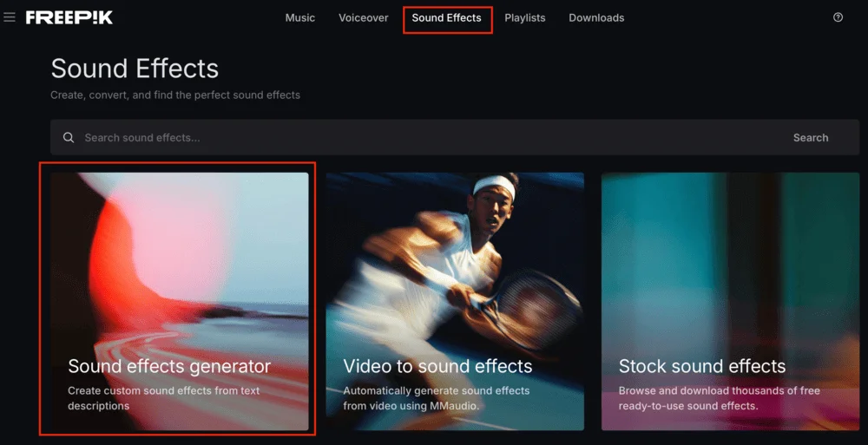Viewport: 868px width, 445px height.
Task: Open the hamburger side menu
Action: [10, 17]
